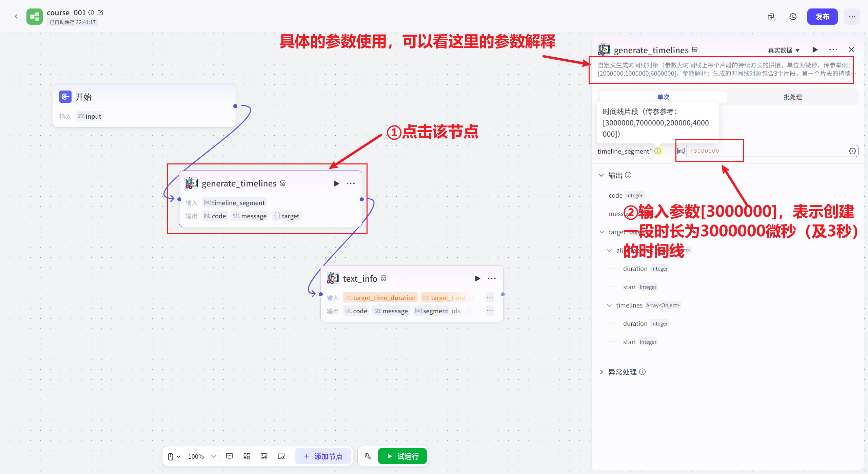Select the 单次 tab
This screenshot has height=474, width=868.
pyautogui.click(x=663, y=97)
